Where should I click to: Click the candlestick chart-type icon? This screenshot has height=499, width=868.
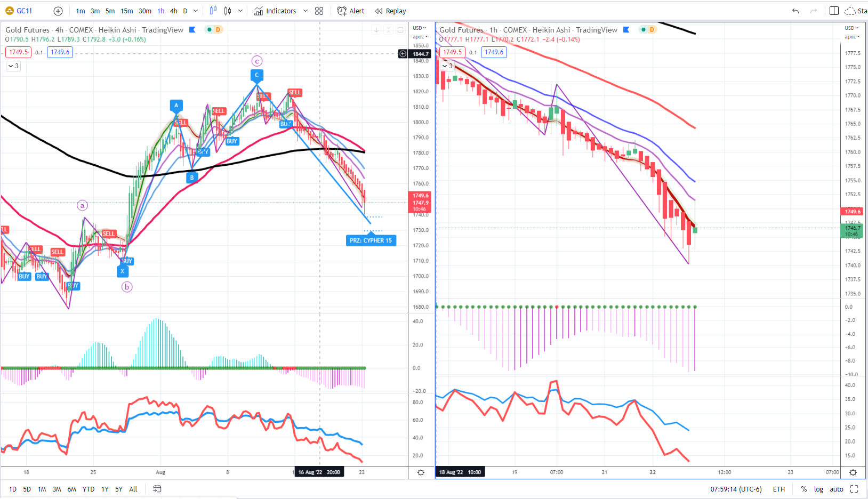coord(228,11)
